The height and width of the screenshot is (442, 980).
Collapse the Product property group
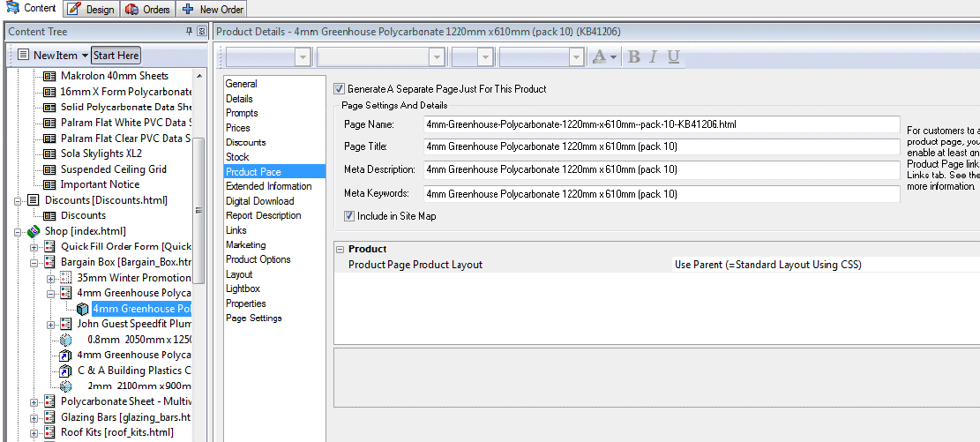(x=340, y=250)
